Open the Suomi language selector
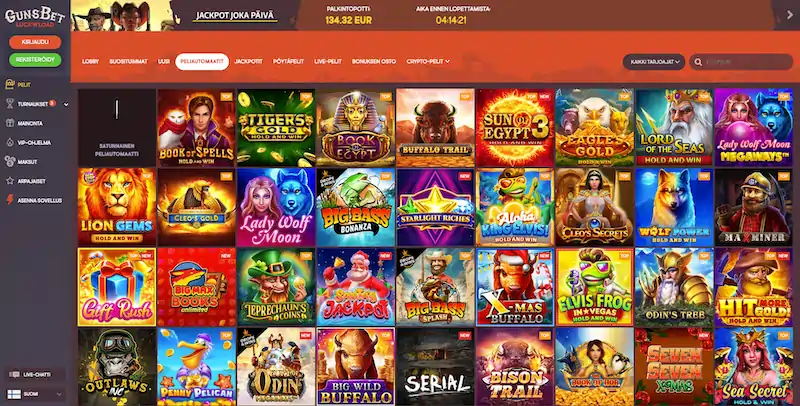Screen dimensions: 800x406 click(x=35, y=394)
